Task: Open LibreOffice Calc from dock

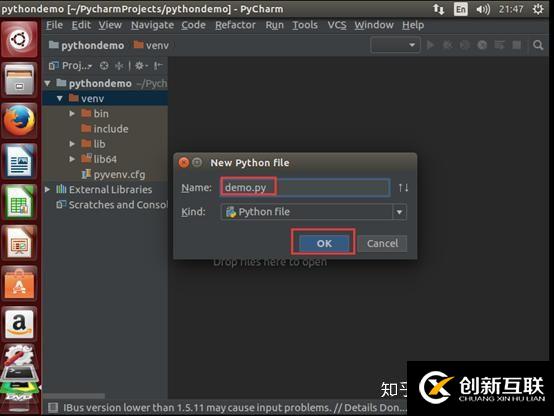Action: (19, 202)
